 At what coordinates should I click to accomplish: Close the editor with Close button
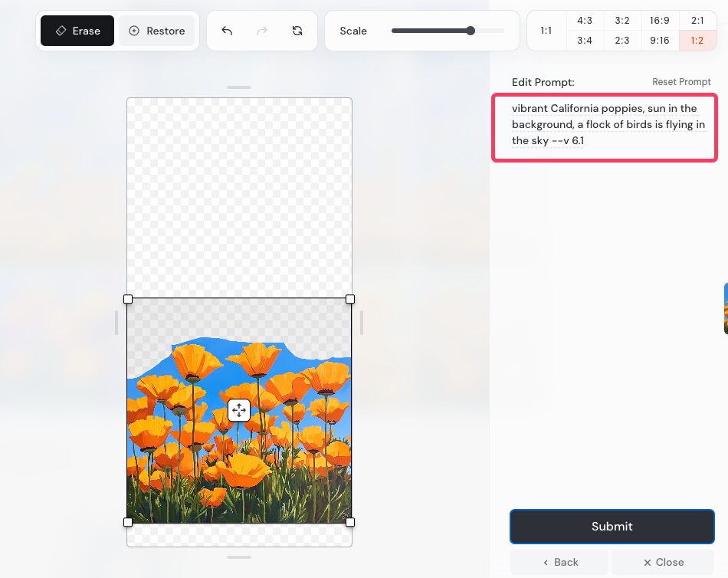click(x=664, y=562)
